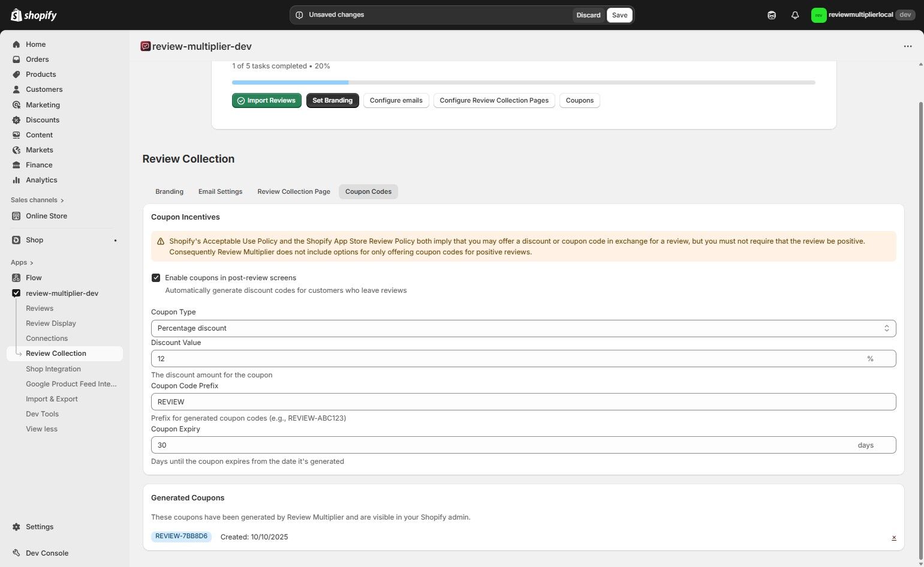Click Configure Review Collection Pages button

coord(494,101)
